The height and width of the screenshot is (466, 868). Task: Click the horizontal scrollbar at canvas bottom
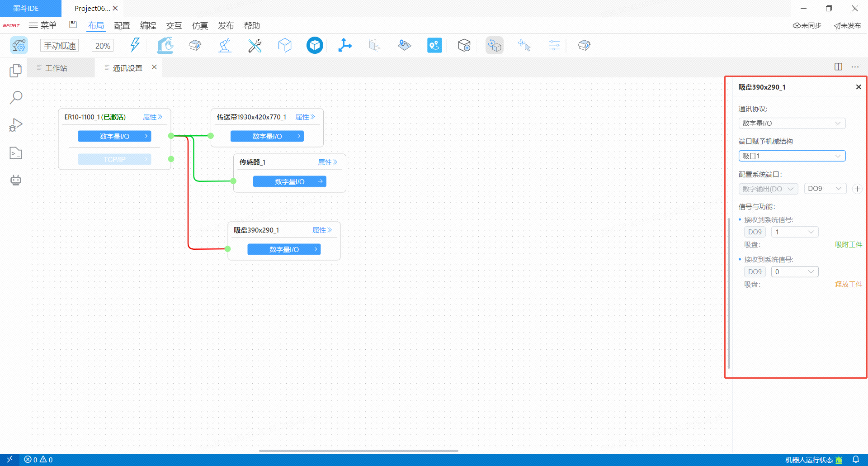point(359,451)
